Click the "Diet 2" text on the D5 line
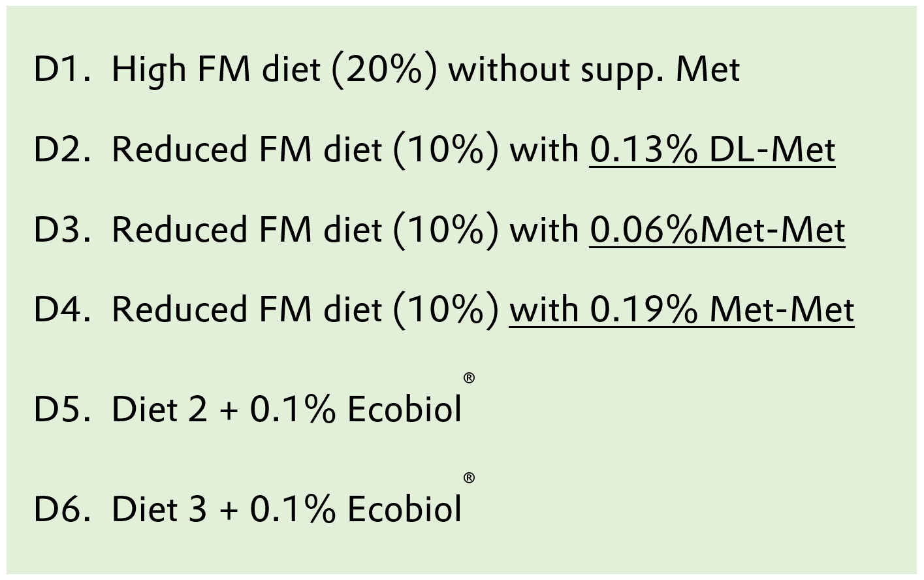The image size is (924, 580). point(159,410)
